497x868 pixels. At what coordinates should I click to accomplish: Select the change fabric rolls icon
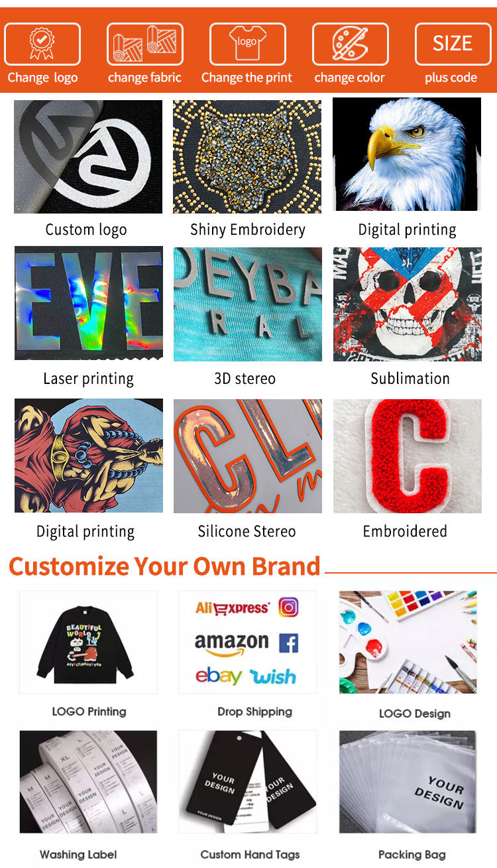point(144,44)
